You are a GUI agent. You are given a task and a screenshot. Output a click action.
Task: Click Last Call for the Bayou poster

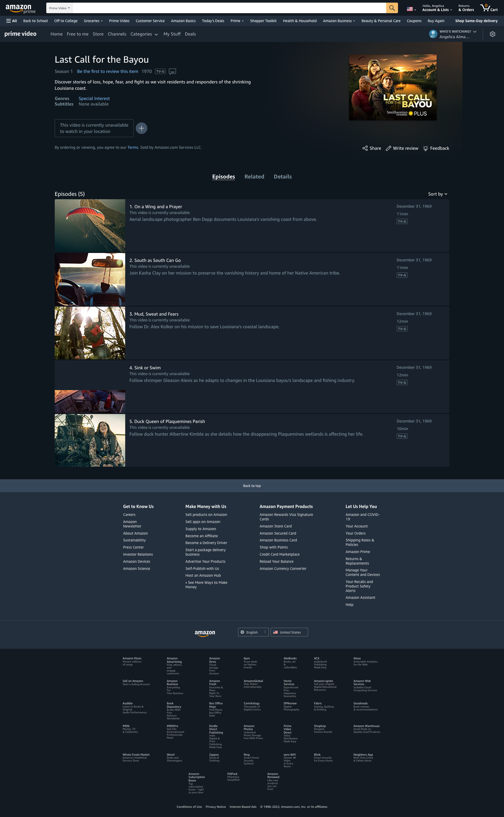coord(393,87)
